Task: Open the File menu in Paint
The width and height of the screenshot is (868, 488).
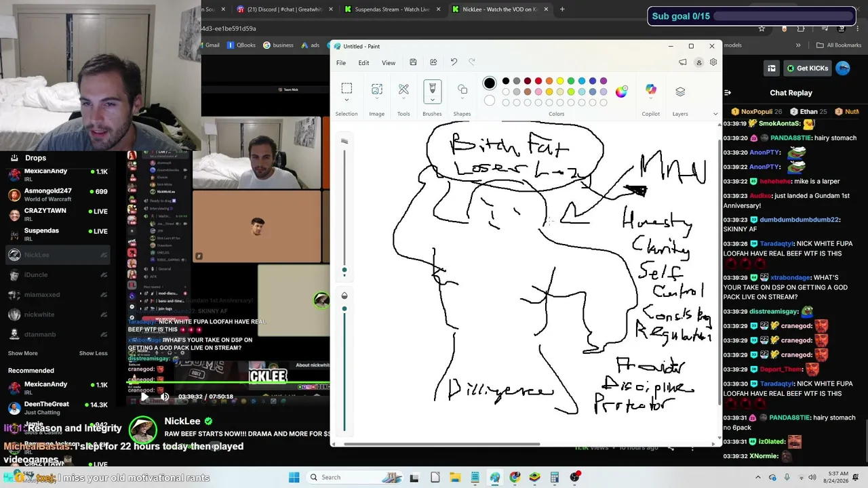Action: pyautogui.click(x=341, y=63)
